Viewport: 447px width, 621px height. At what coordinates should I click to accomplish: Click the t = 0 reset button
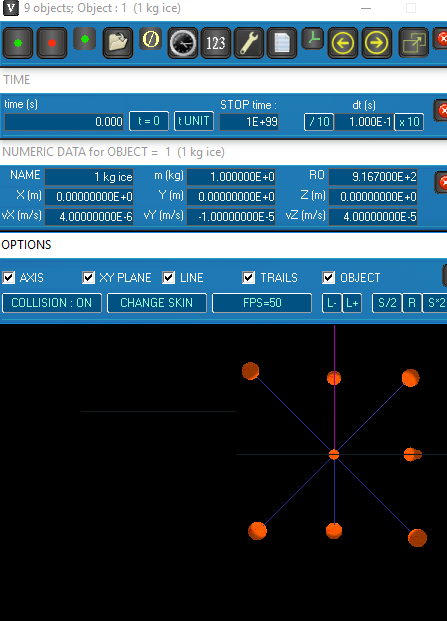(149, 121)
